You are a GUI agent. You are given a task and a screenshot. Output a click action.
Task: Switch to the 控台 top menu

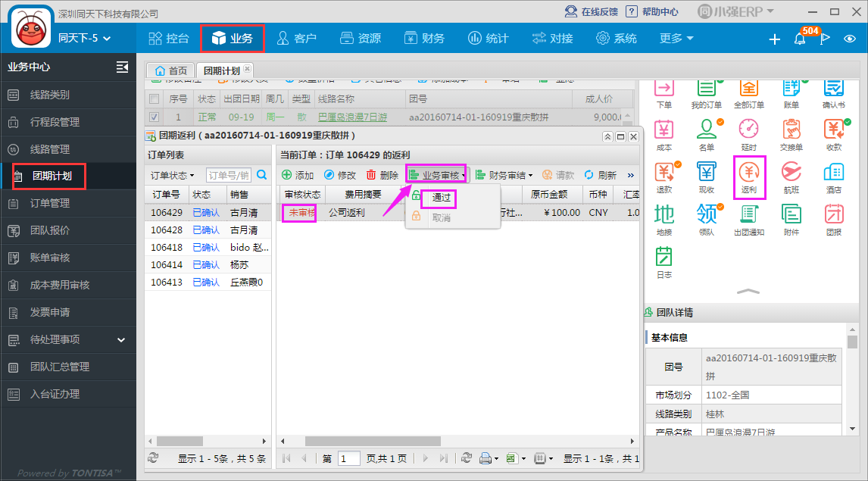tap(169, 38)
